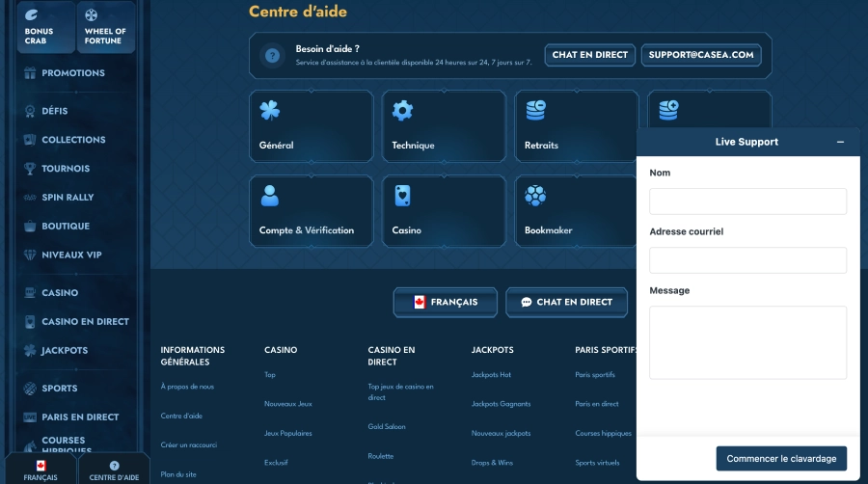Open Français language option in bottom bar
This screenshot has width=868, height=484.
[x=41, y=471]
